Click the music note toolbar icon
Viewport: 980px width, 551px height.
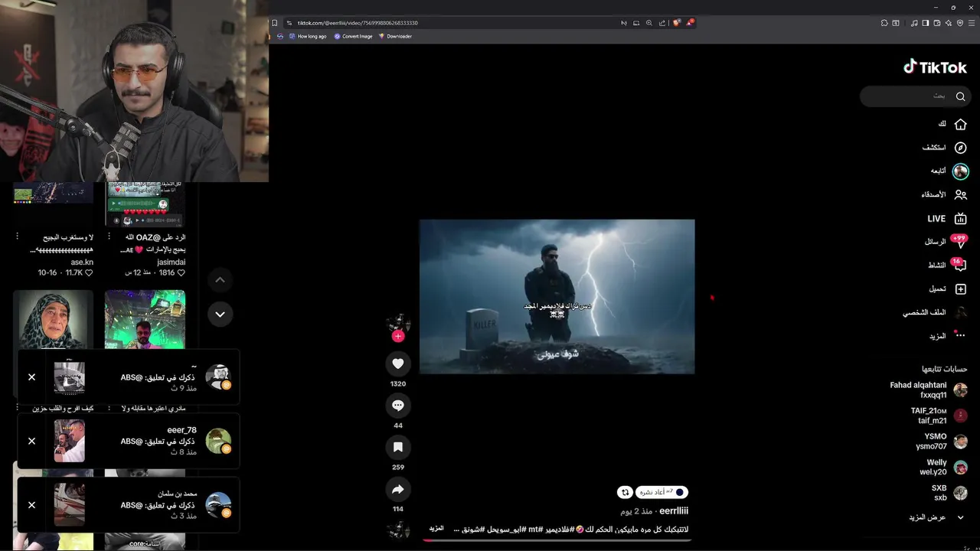[x=914, y=23]
